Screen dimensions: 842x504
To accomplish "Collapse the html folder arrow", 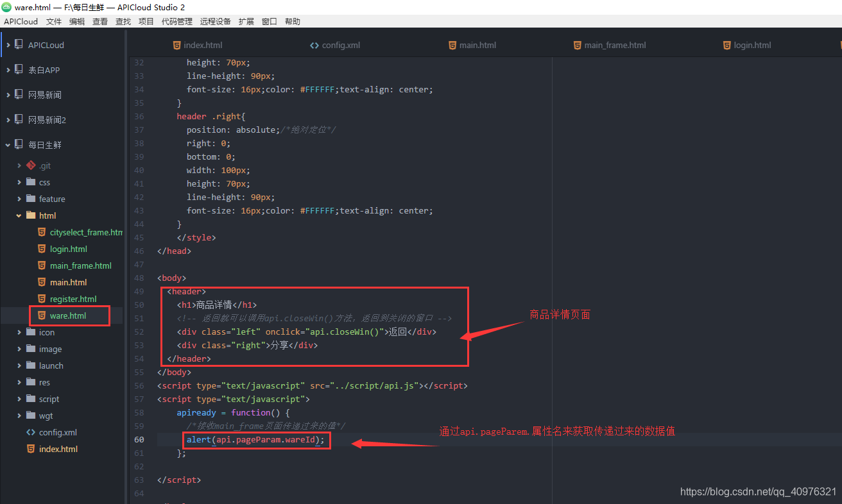I will [19, 215].
